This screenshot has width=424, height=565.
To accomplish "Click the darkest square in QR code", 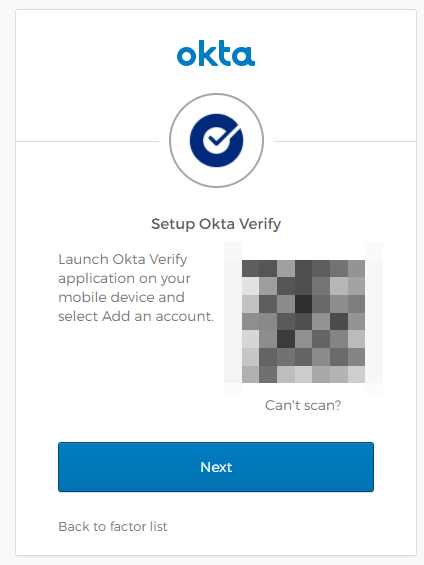I will (x=303, y=304).
